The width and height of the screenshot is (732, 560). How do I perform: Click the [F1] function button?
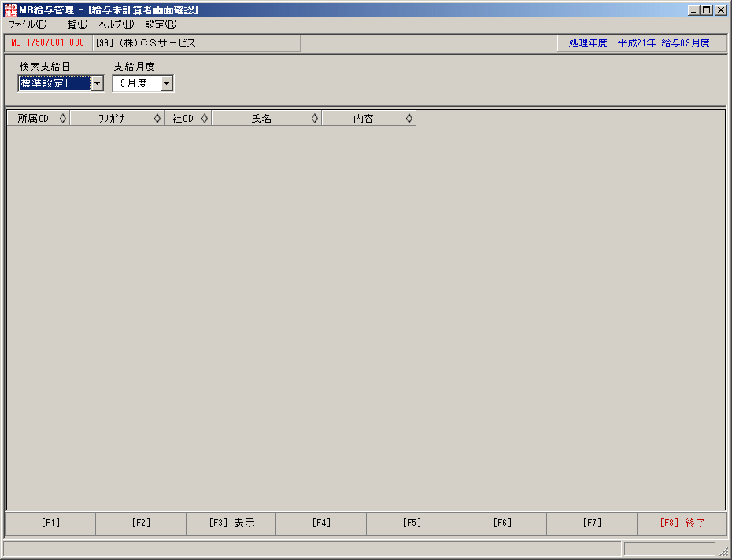pyautogui.click(x=50, y=523)
